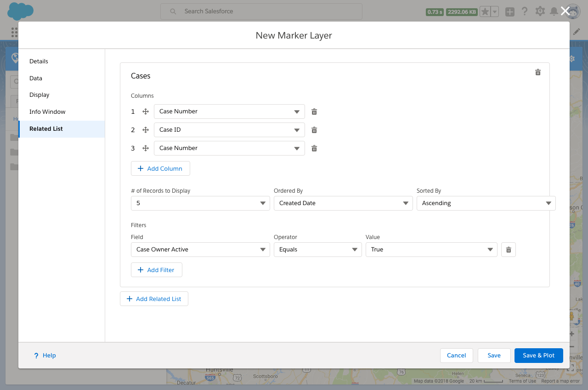Open the column 1 Case Number dropdown
588x390 pixels.
tap(229, 111)
